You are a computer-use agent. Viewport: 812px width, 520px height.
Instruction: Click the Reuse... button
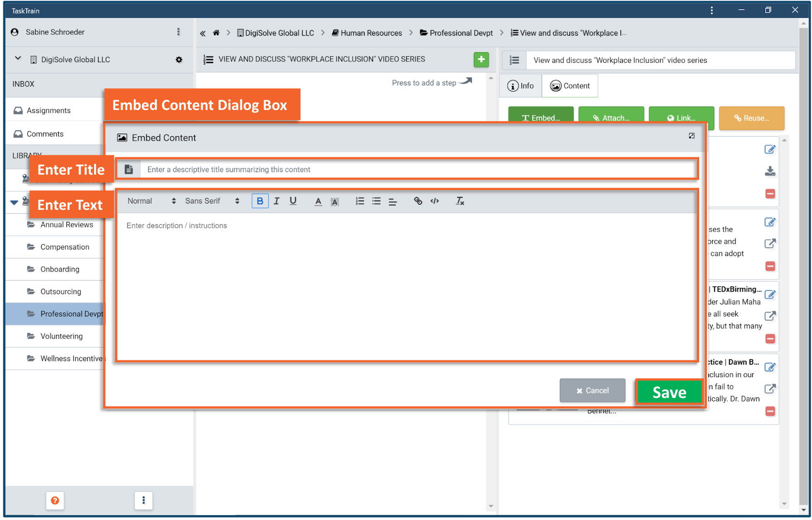coord(752,118)
